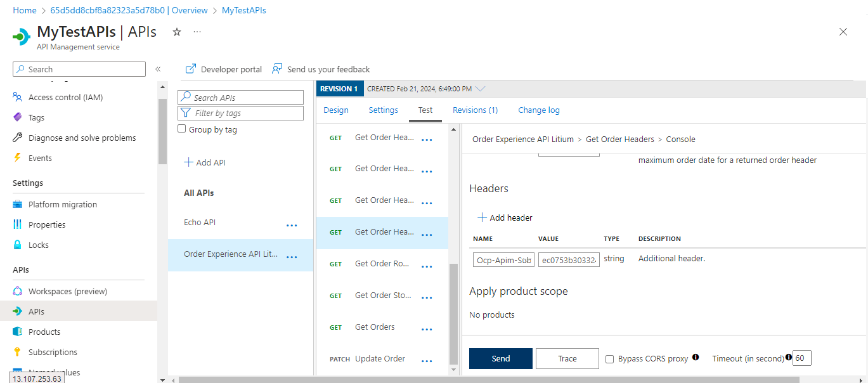The image size is (868, 383).
Task: Click the bottom horizontal scrollbar
Action: click(489, 379)
